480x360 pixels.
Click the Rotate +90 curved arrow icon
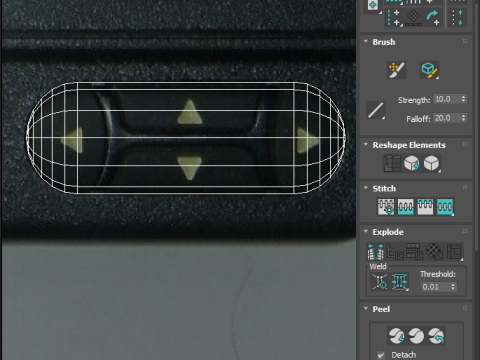click(x=433, y=18)
